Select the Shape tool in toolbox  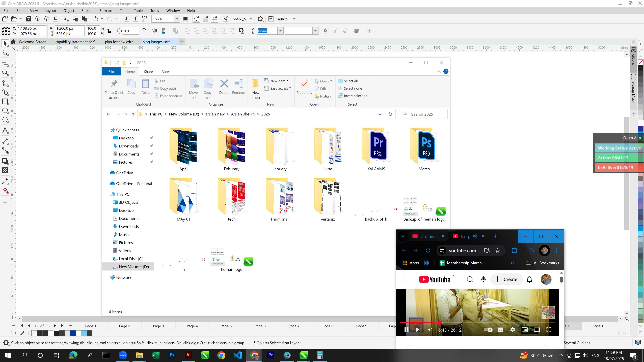click(x=5, y=53)
